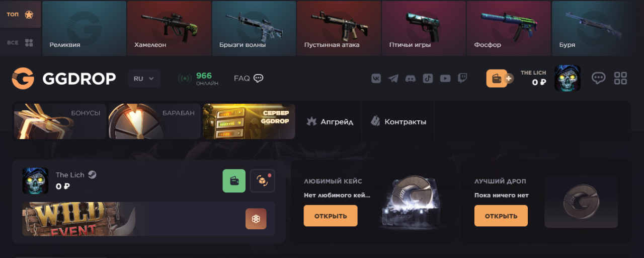This screenshot has width=644, height=258.
Task: Click ОТКРЫТЬ under Лучший дроп
Action: (501, 216)
